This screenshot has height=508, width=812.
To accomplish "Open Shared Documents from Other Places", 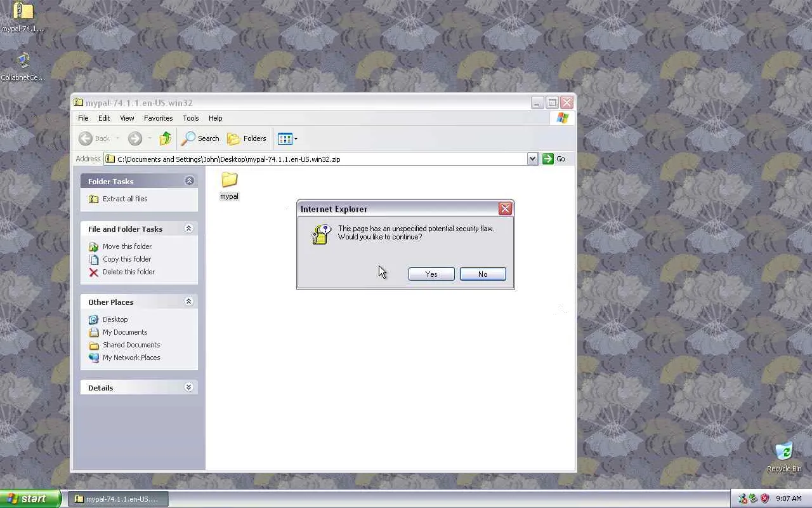I will tap(131, 345).
